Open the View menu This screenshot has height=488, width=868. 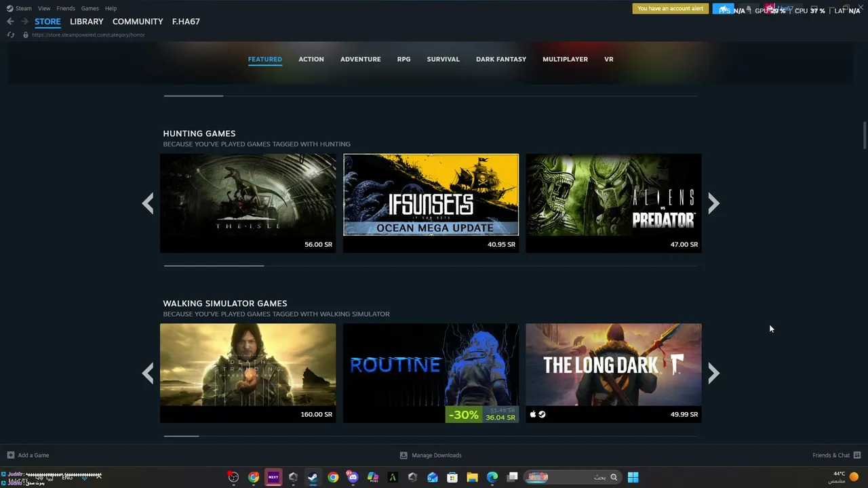pos(44,8)
